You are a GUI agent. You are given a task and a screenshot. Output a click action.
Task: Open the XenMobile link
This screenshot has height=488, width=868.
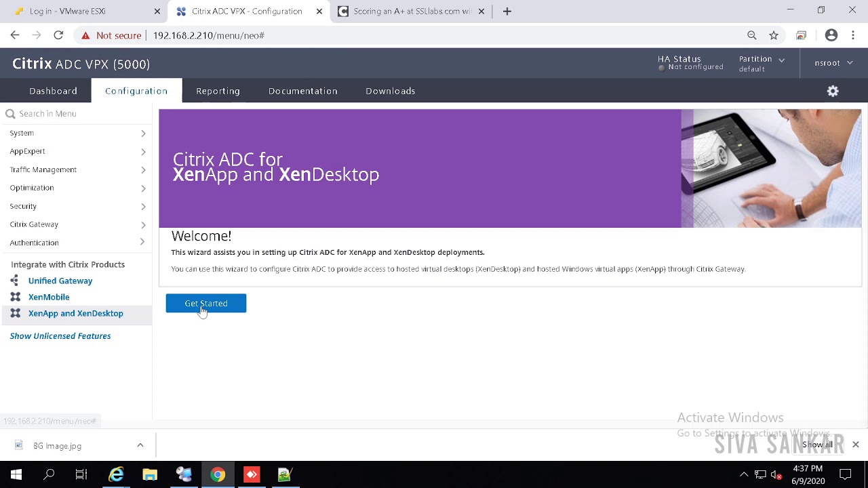(49, 297)
